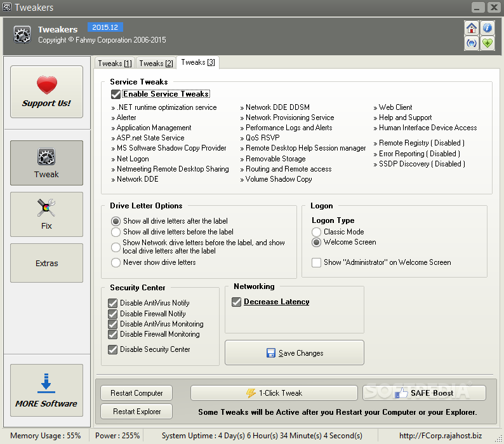Screen dimensions: 504x444
Task: Click the green heart plus icon
Action: (487, 43)
